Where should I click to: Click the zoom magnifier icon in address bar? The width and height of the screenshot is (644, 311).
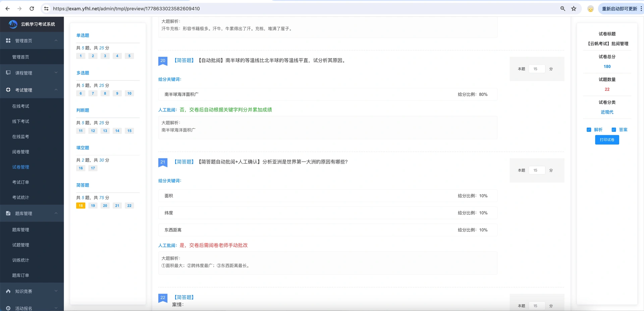click(x=563, y=9)
